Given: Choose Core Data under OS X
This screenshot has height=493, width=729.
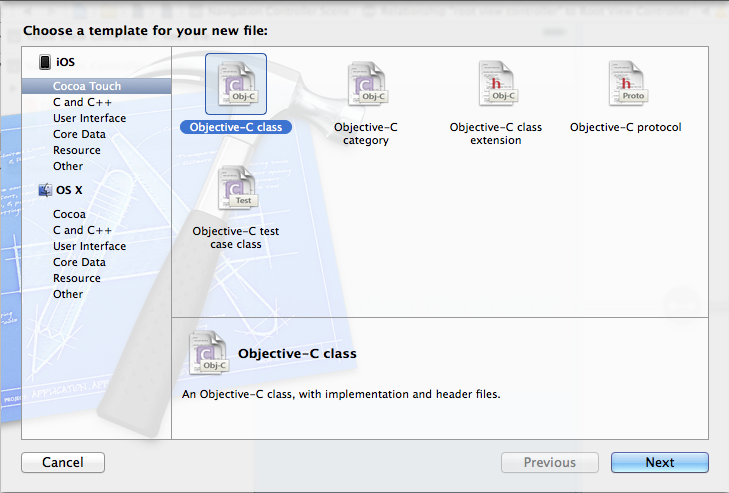Looking at the screenshot, I should pyautogui.click(x=96, y=262).
